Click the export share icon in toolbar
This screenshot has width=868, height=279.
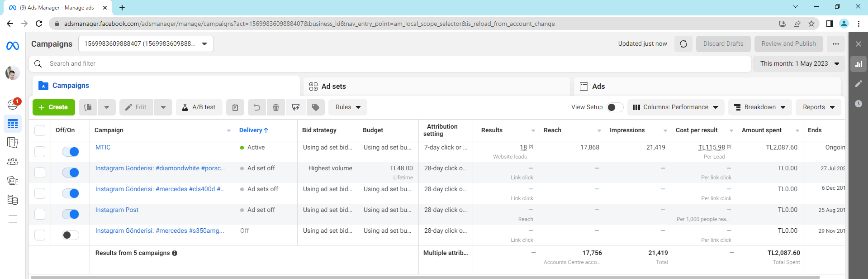pyautogui.click(x=296, y=107)
